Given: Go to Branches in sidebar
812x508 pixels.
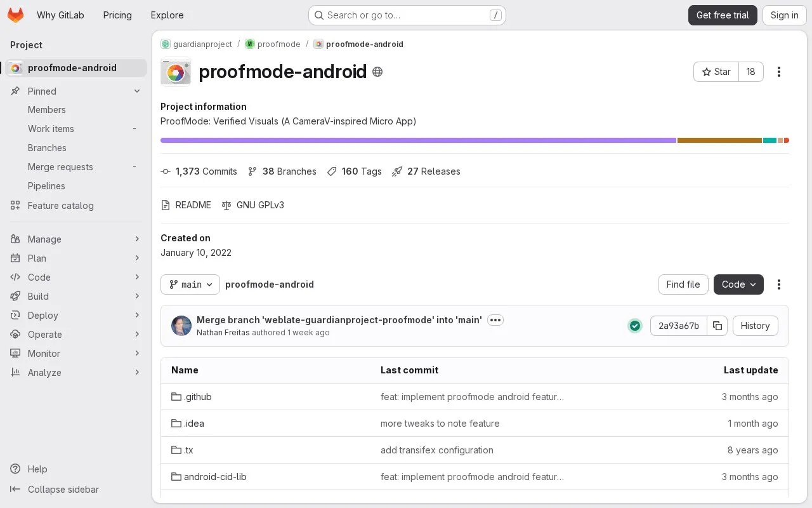Looking at the screenshot, I should [x=76, y=148].
